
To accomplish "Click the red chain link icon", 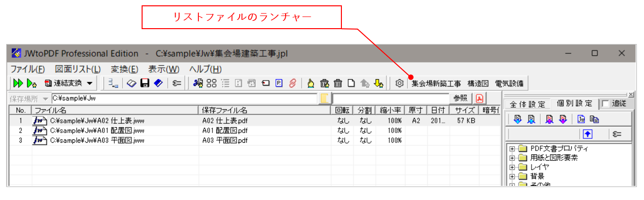I will point(292,83).
